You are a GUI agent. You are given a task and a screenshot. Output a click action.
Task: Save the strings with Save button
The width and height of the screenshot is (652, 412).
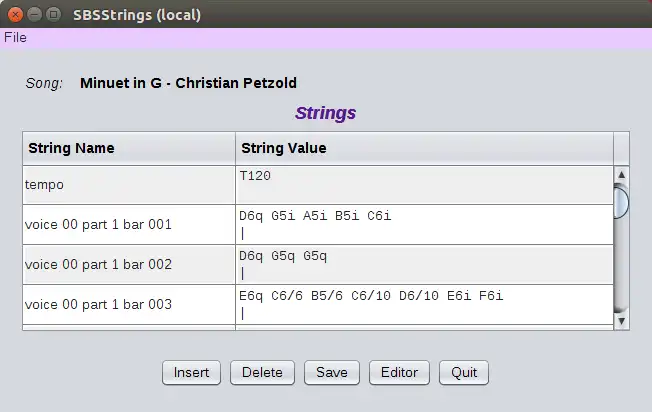click(x=331, y=372)
